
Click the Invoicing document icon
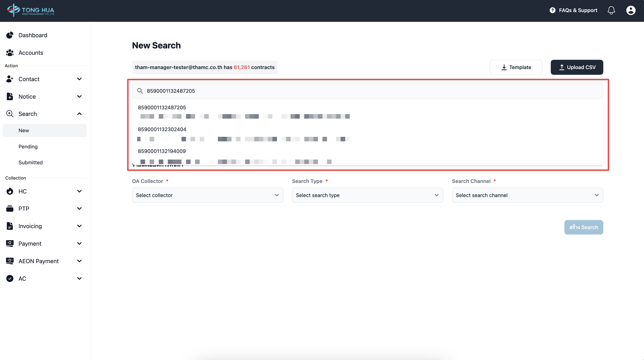tap(10, 226)
